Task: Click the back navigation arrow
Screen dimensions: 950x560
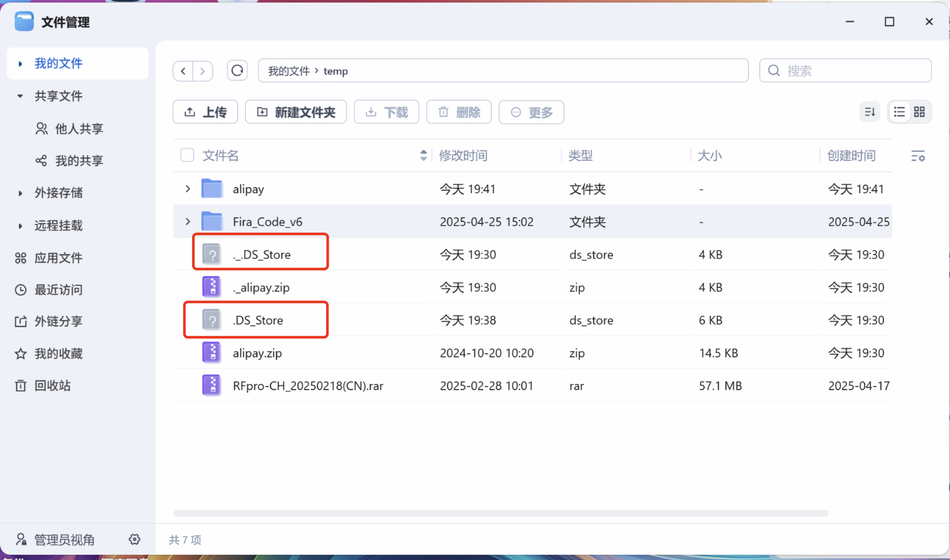Action: [183, 71]
